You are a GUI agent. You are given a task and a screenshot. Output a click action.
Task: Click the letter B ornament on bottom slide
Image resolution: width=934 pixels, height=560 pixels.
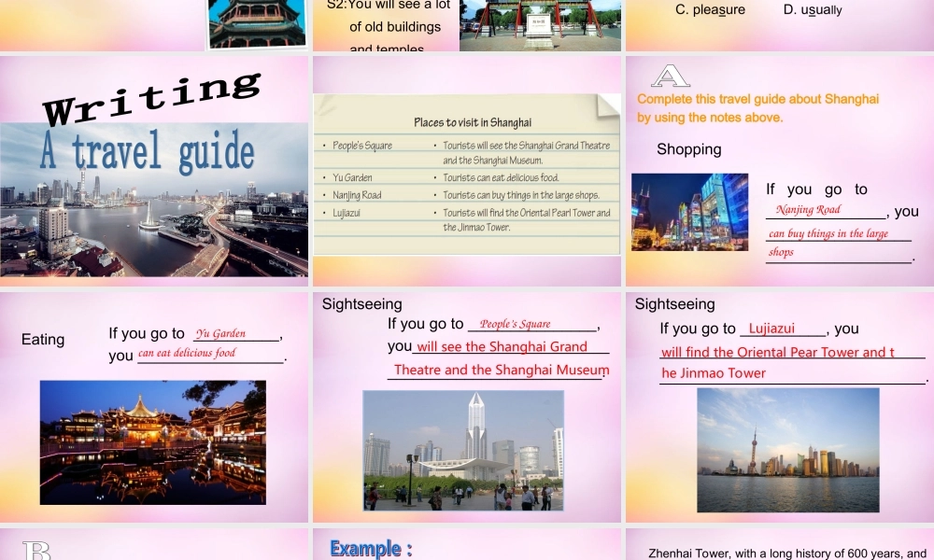click(x=35, y=551)
